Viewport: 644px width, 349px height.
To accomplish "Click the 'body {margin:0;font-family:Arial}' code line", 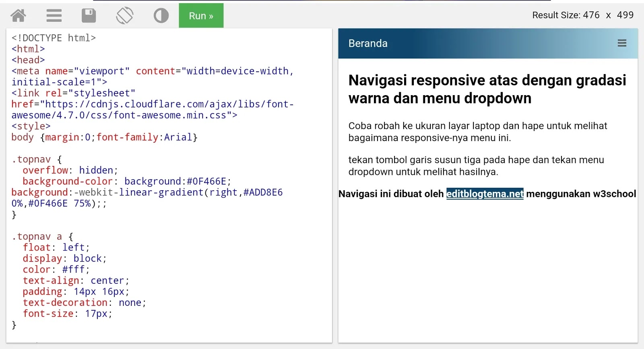I will [105, 137].
